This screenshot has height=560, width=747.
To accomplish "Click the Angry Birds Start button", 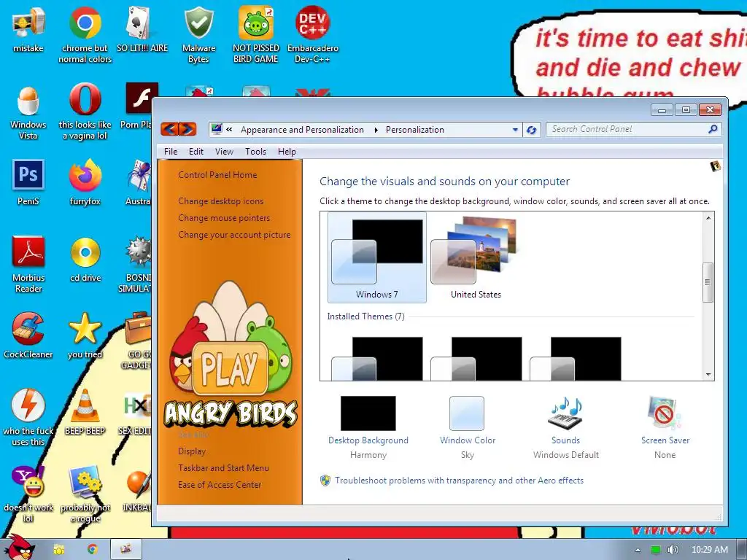I will (19, 548).
